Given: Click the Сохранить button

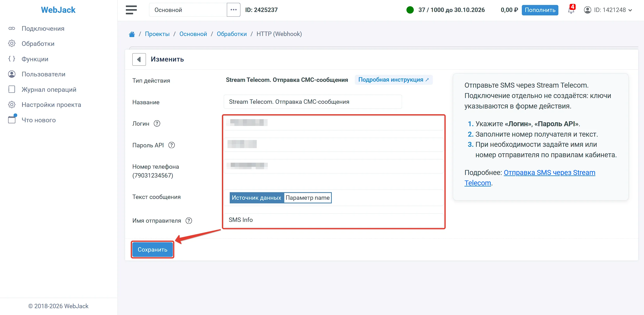Looking at the screenshot, I should point(152,250).
